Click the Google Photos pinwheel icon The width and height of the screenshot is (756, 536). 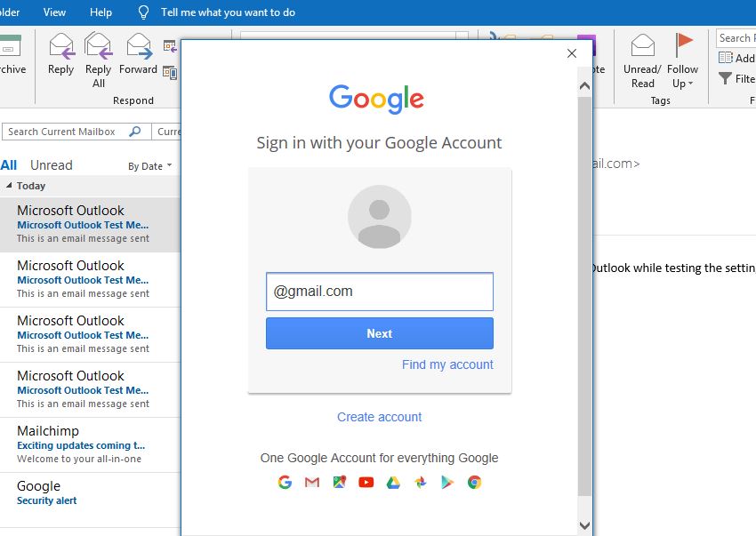(x=421, y=482)
